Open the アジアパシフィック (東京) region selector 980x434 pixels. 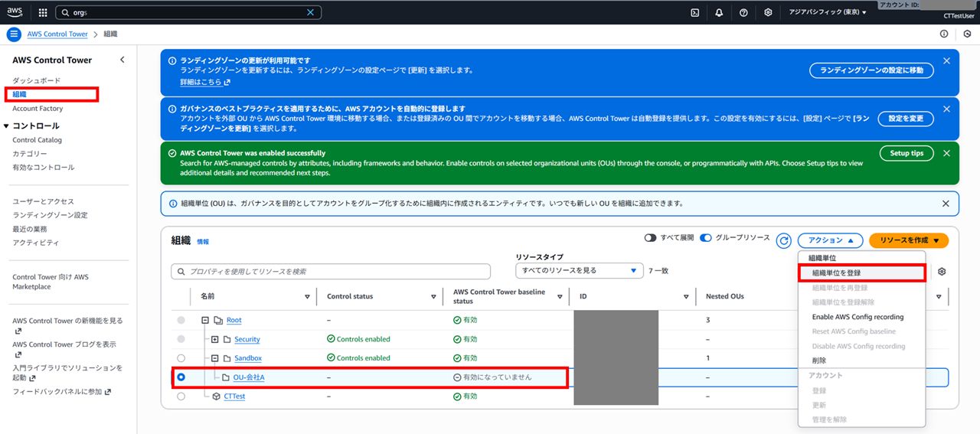click(828, 13)
